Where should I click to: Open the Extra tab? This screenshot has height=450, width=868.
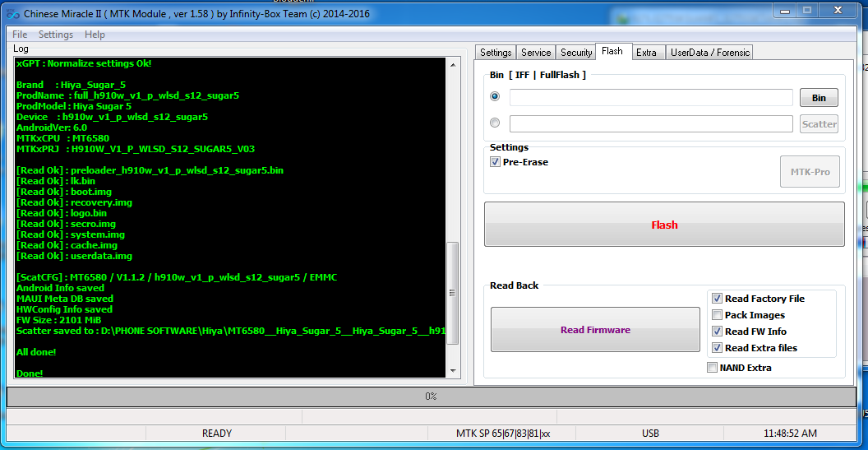click(x=647, y=52)
